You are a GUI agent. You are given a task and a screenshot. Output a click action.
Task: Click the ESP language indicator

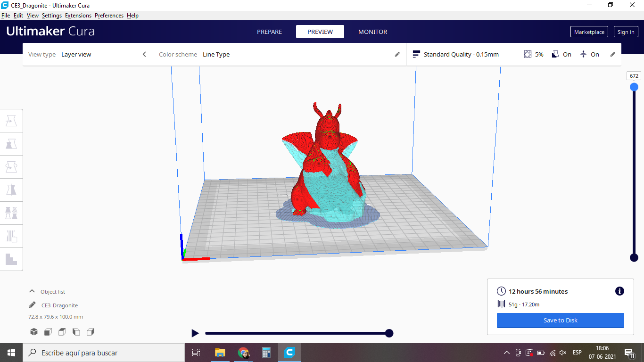[577, 353]
